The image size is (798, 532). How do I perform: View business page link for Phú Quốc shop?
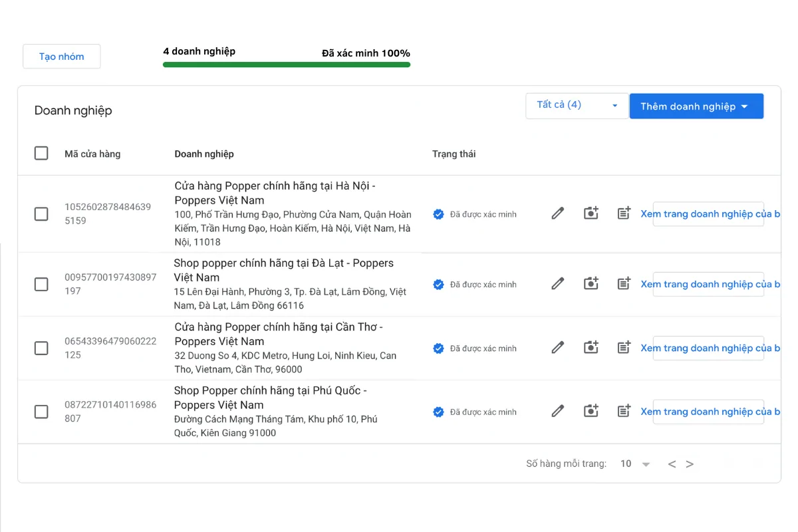[710, 412]
